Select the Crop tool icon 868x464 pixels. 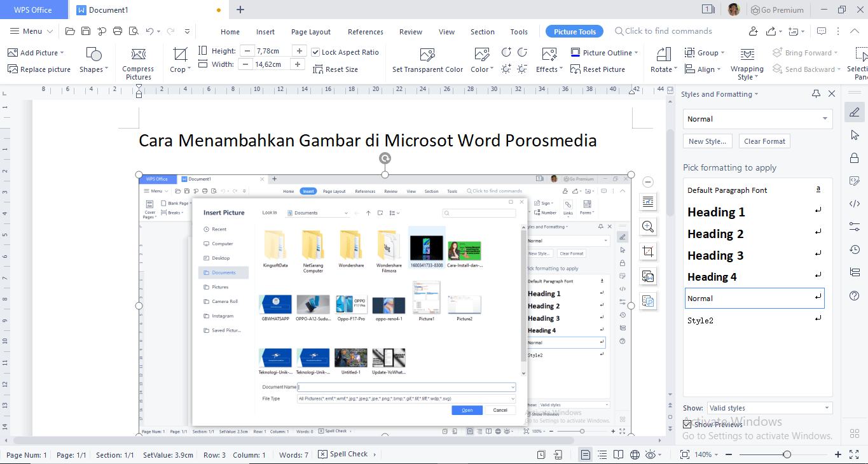[x=180, y=55]
